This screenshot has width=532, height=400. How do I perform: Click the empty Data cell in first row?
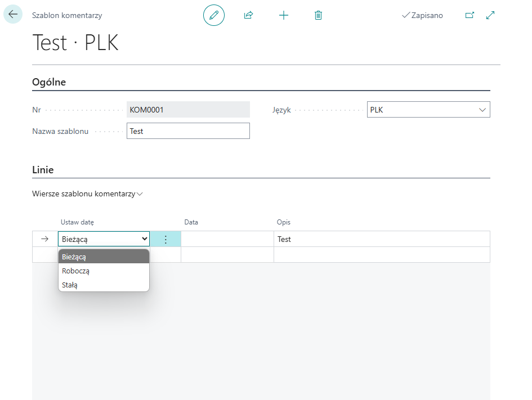pyautogui.click(x=227, y=239)
